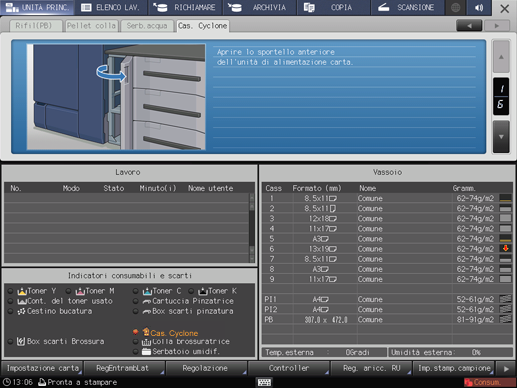Select tray 5 A3 row
Screen dimensions: 517x388
pyautogui.click(x=387, y=239)
